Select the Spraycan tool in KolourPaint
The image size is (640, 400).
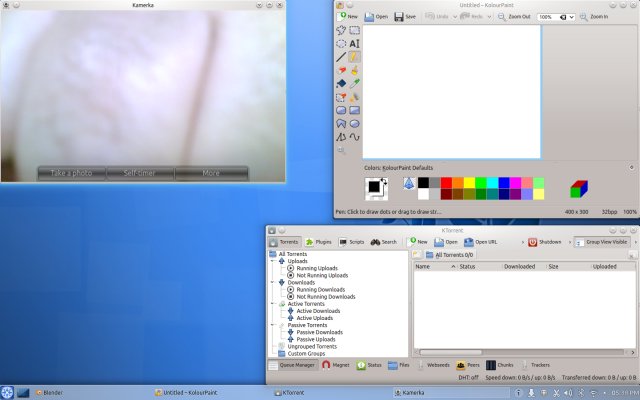click(355, 97)
